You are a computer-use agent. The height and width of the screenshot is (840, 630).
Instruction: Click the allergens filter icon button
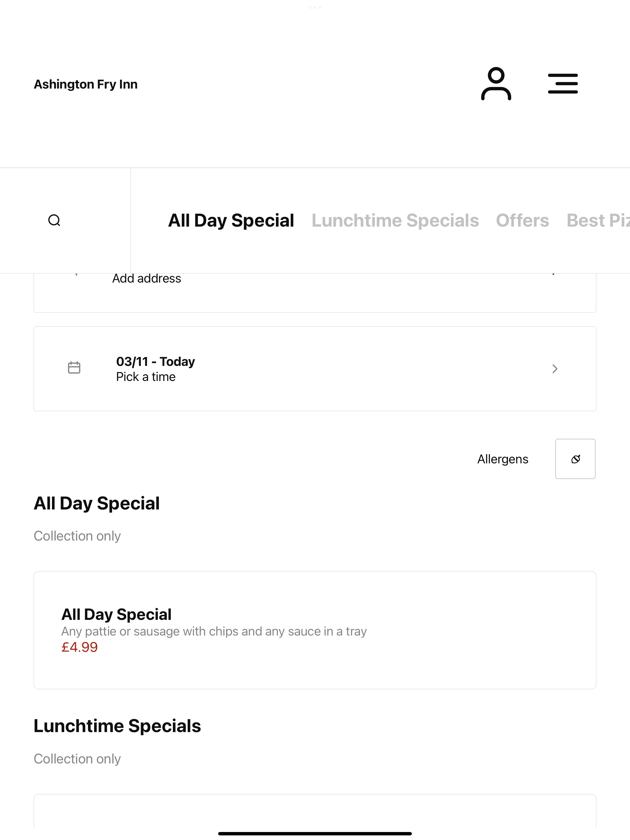(x=575, y=459)
